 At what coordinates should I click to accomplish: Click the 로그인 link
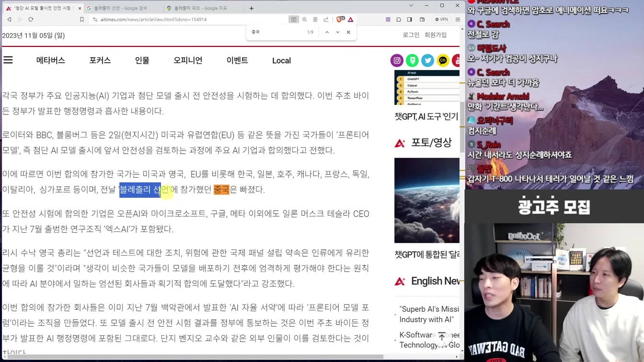click(411, 35)
